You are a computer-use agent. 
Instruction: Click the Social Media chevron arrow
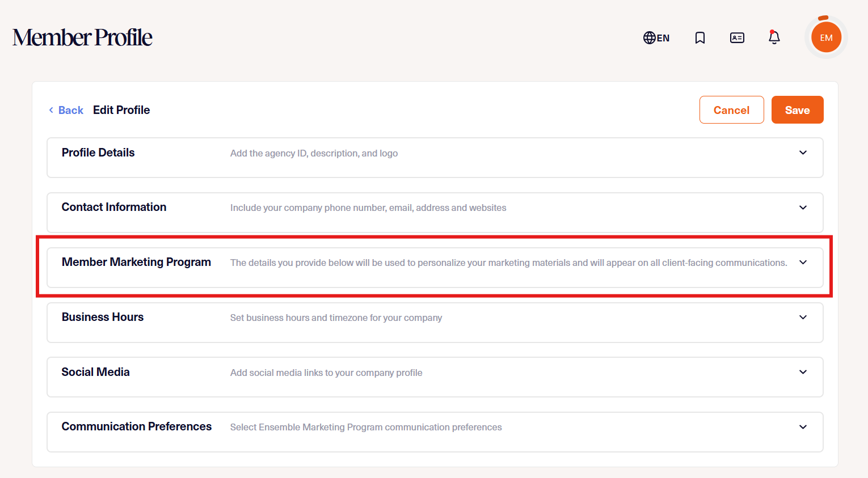(803, 372)
